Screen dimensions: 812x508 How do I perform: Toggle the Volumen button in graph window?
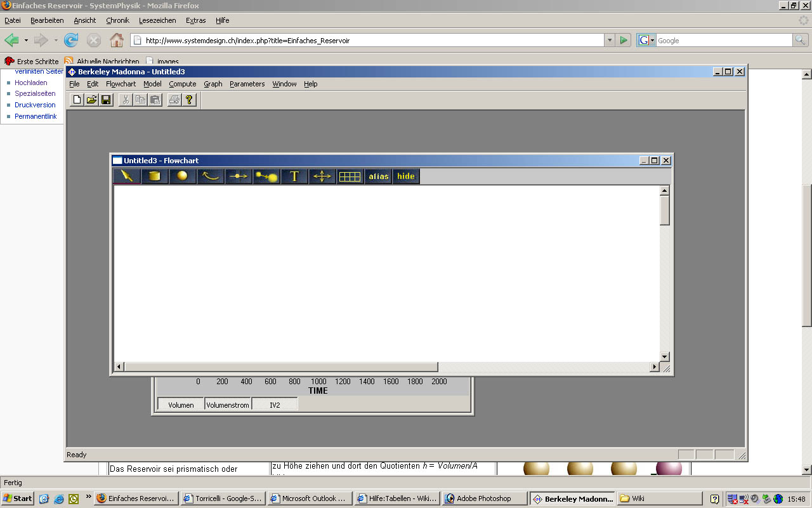181,404
